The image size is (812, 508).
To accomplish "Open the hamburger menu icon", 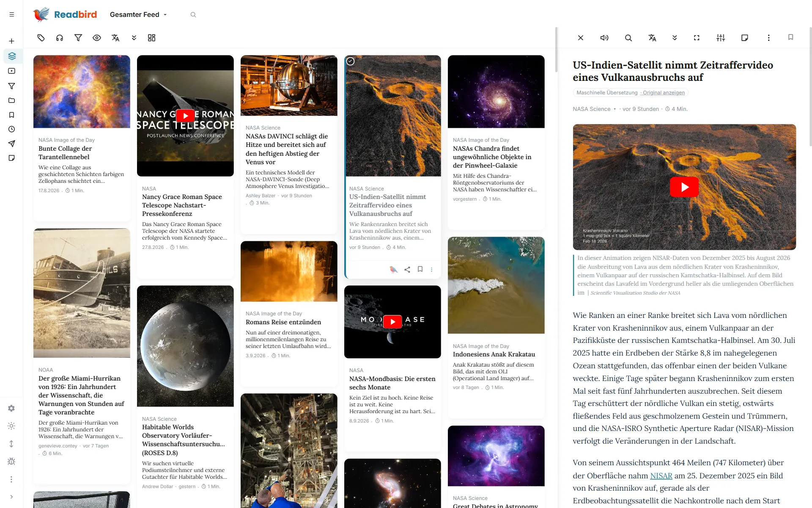I will [11, 14].
